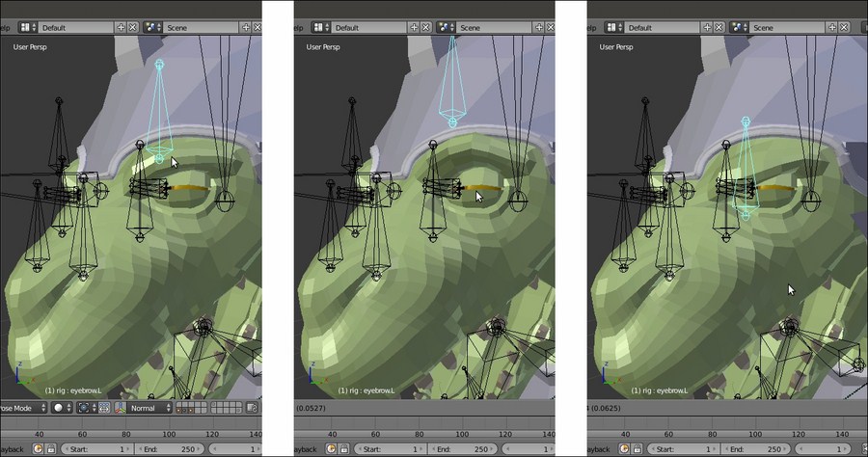The height and width of the screenshot is (457, 868).
Task: Click the axis orientation gizmo in middle viewport
Action: click(318, 373)
